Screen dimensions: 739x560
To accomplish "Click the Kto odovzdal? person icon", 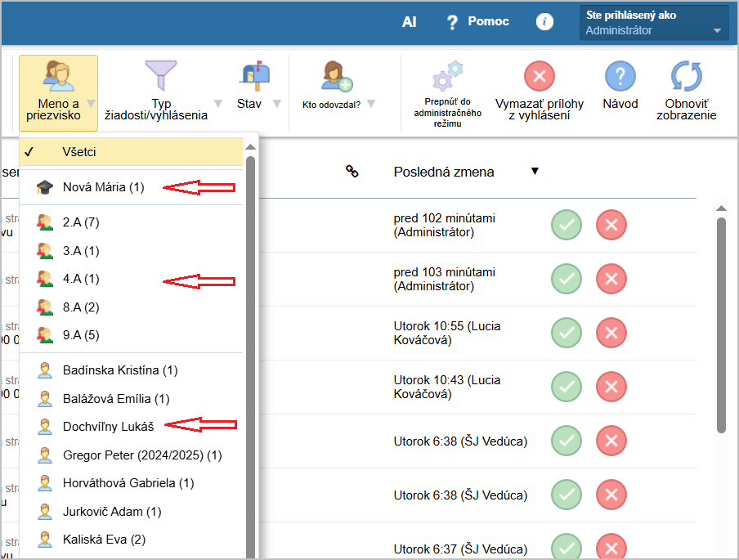I will point(336,77).
